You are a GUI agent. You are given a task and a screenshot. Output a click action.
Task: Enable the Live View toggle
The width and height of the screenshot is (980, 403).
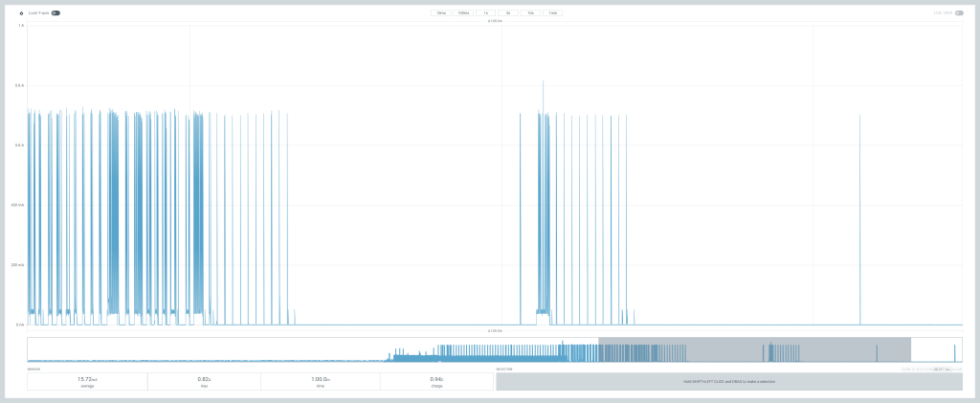click(958, 13)
